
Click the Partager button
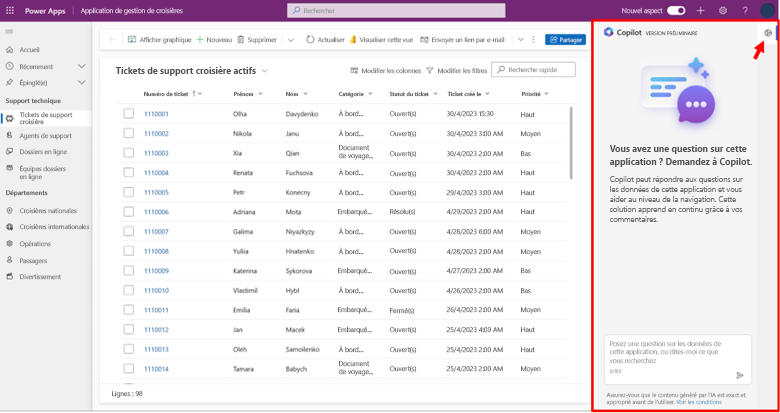(x=565, y=40)
